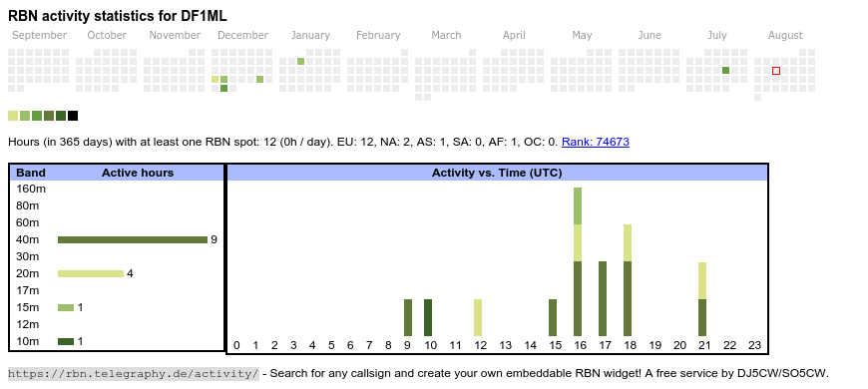Click the "February" month label
This screenshot has height=389, width=868.
coord(378,36)
